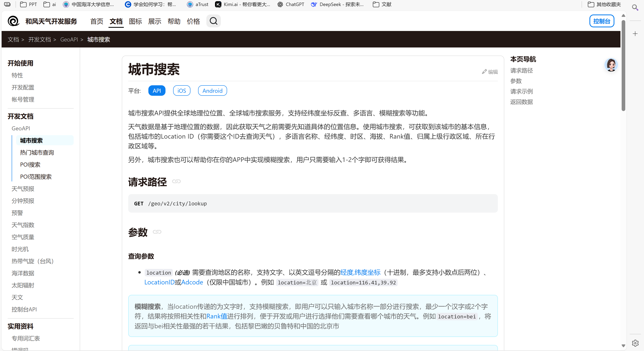Open the sidebar settings gear icon
644x351 pixels.
635,343
